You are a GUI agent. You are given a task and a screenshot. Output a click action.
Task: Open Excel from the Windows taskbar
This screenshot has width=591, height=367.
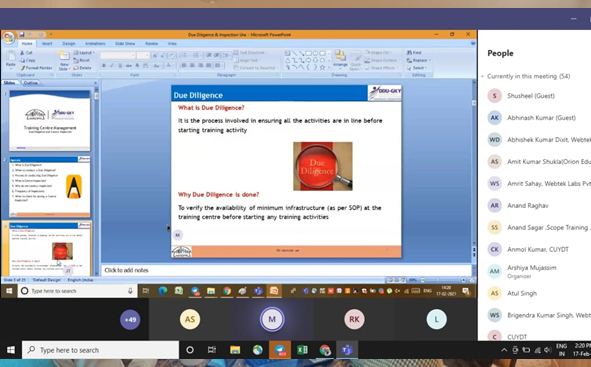(x=302, y=350)
